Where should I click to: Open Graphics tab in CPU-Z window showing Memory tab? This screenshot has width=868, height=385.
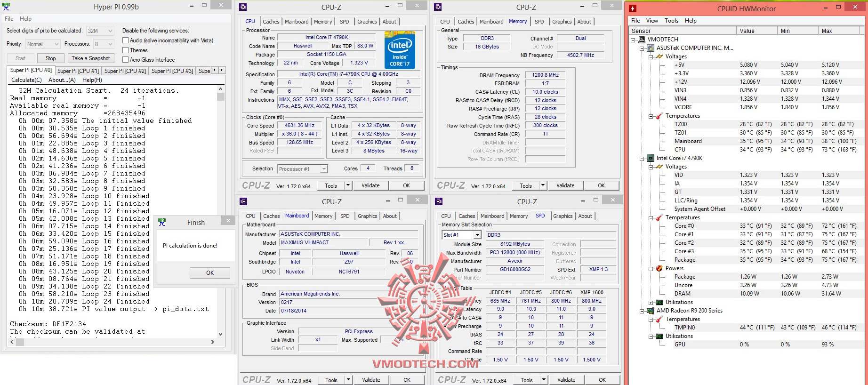(x=562, y=22)
